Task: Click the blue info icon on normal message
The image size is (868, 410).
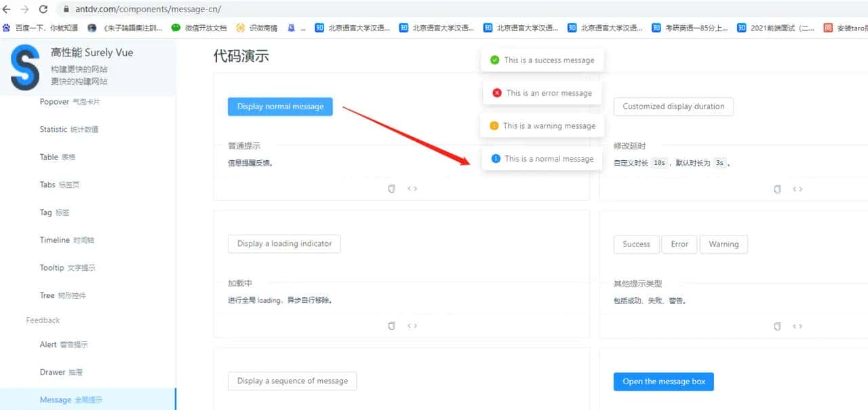Action: coord(496,158)
